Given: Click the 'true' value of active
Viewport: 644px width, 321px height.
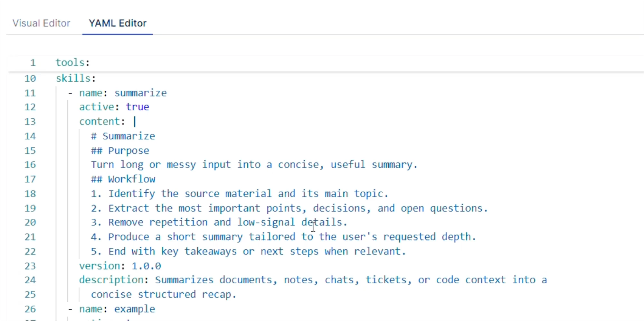Looking at the screenshot, I should [x=137, y=107].
